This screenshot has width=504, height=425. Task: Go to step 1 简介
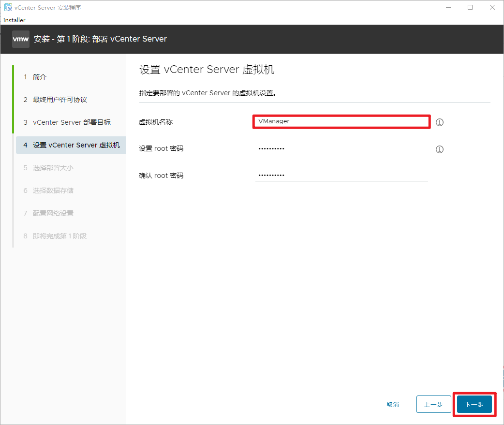[x=40, y=77]
